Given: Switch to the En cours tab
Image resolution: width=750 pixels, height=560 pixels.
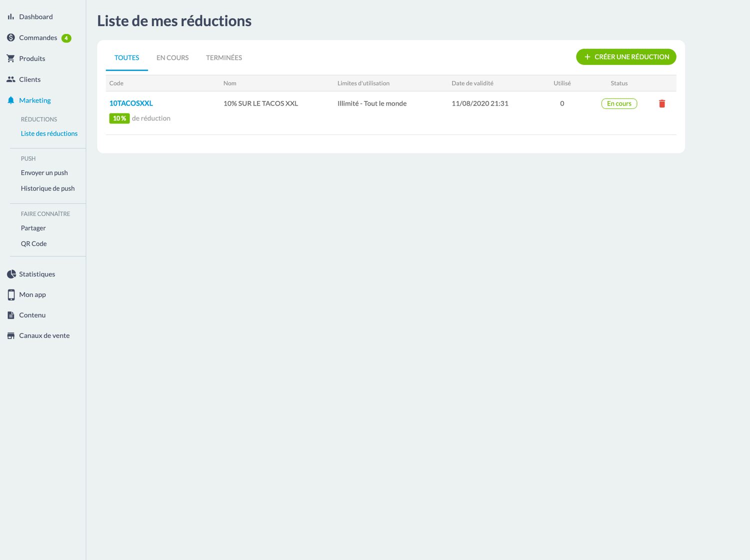Looking at the screenshot, I should [172, 58].
